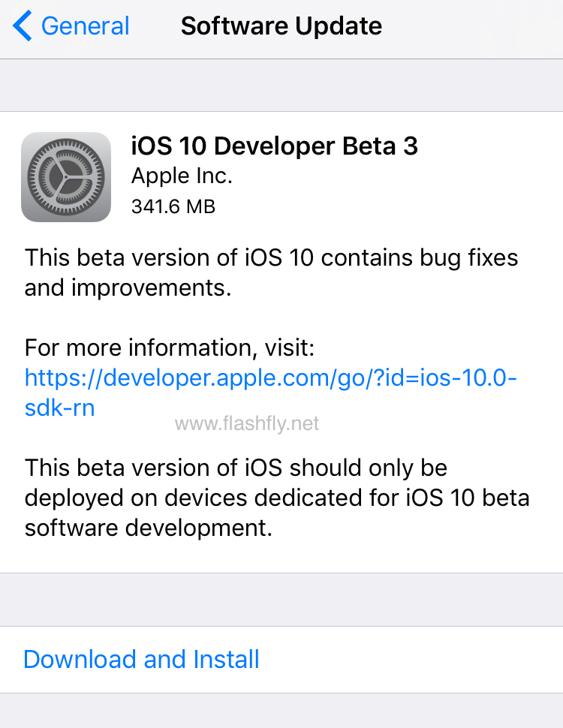Click the Software Update screen title
The width and height of the screenshot is (563, 728).
coord(281,27)
